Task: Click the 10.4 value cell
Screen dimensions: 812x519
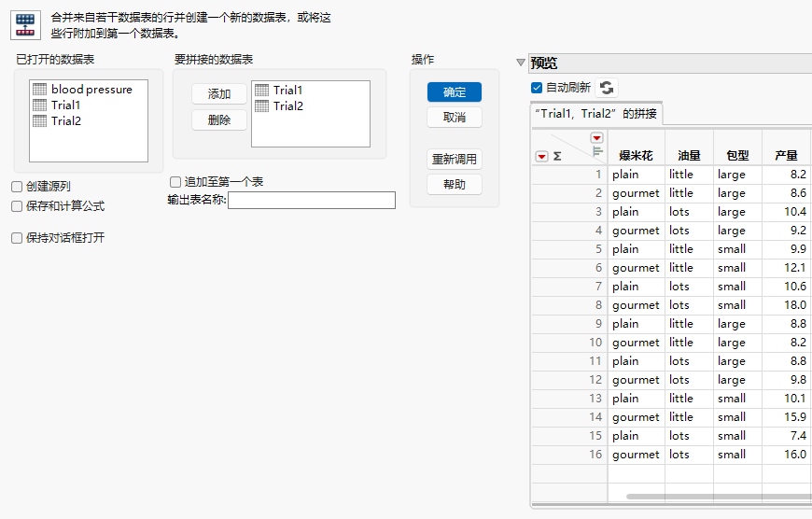Action: click(786, 212)
